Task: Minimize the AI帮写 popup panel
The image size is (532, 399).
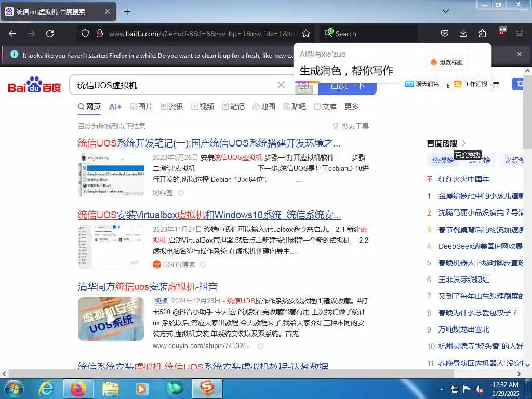Action: pyautogui.click(x=471, y=49)
